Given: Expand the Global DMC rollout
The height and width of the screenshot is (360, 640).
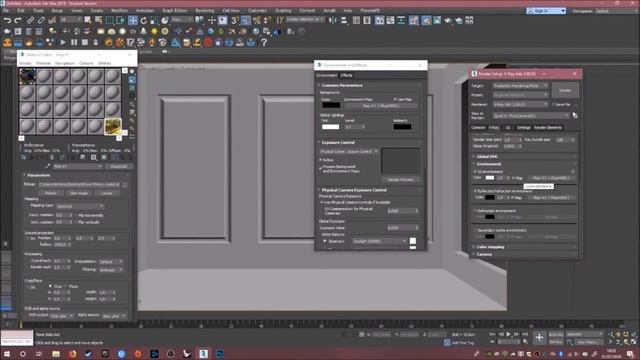Looking at the screenshot, I should coord(487,156).
